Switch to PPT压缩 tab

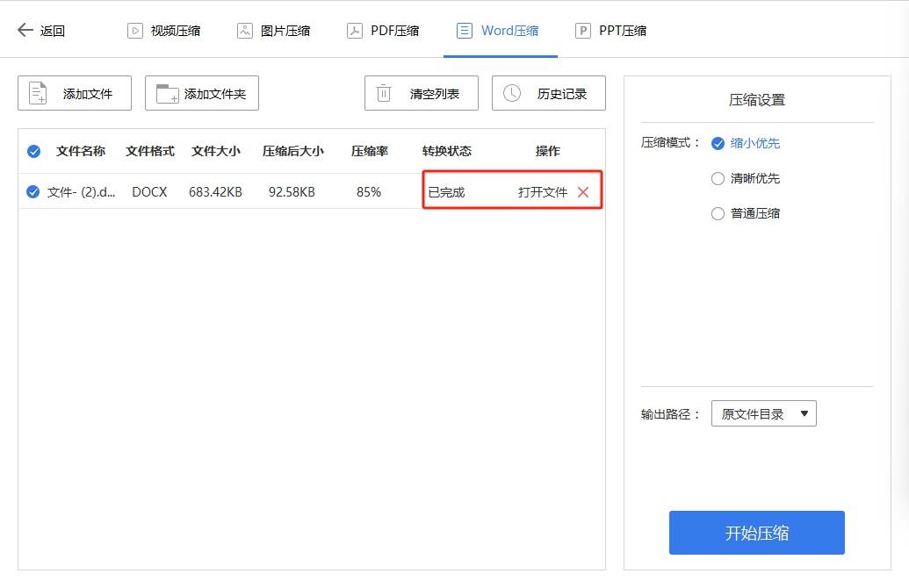click(611, 30)
